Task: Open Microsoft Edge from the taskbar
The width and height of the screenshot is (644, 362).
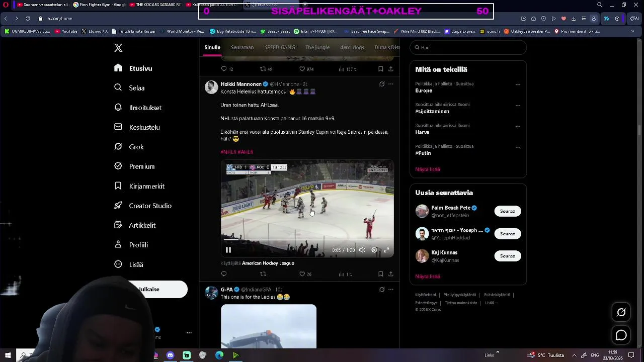Action: (x=219, y=355)
